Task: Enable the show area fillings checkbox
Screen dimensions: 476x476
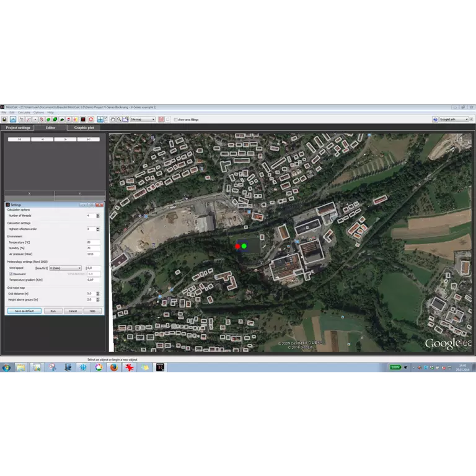Action: [176, 119]
